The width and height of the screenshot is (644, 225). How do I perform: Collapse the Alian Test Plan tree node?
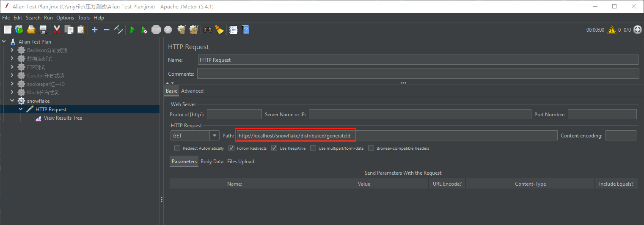click(4, 42)
